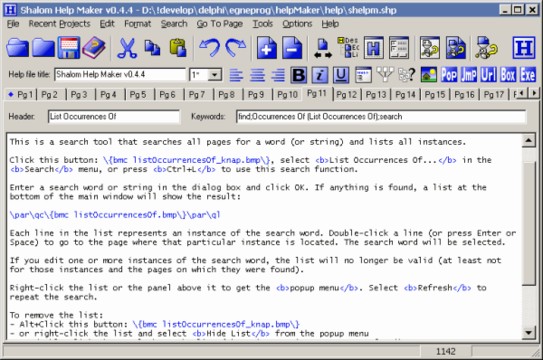
Task: Insert a Popup link with Pop icon
Action: (448, 74)
